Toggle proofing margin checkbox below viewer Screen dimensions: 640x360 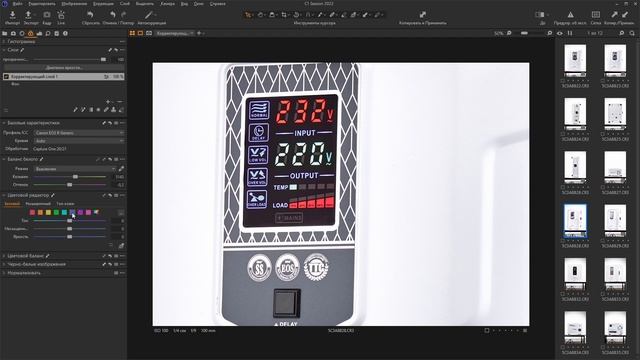[x=487, y=331]
